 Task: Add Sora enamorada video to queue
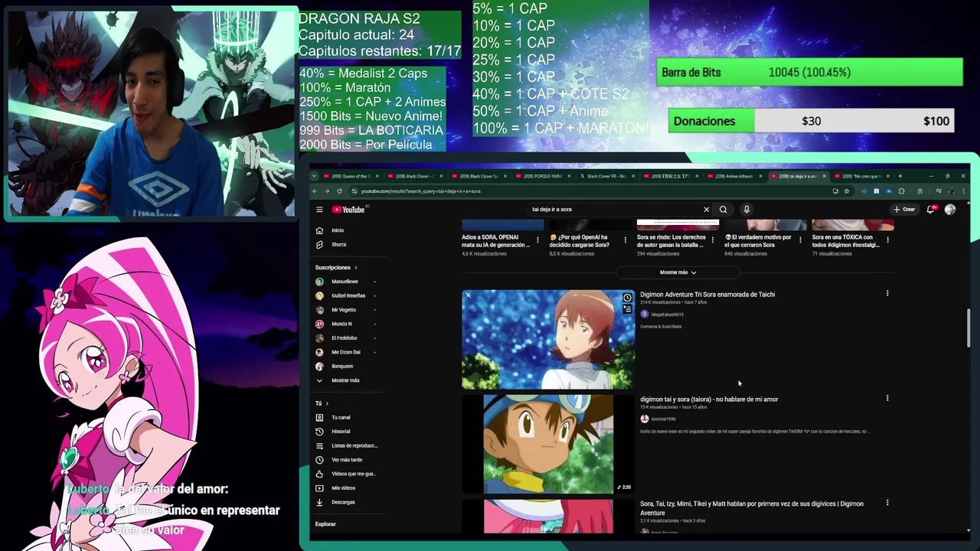tap(627, 309)
